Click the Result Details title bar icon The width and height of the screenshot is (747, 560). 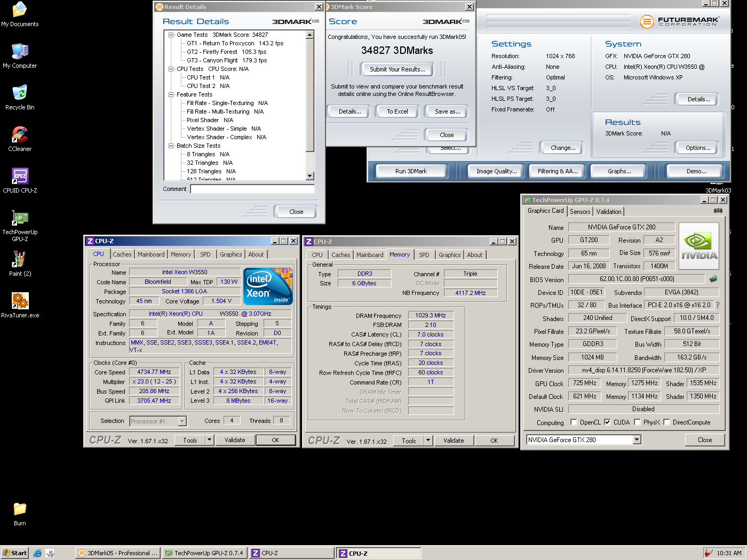[159, 7]
